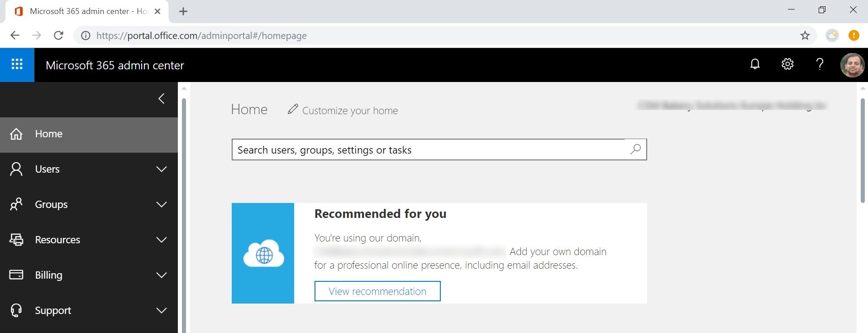The height and width of the screenshot is (333, 868).
Task: Click the Support headset icon
Action: click(16, 310)
